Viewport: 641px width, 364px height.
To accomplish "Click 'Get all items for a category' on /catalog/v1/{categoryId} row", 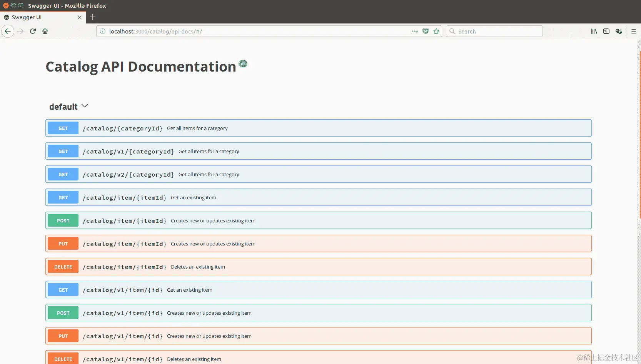I will click(x=209, y=152).
